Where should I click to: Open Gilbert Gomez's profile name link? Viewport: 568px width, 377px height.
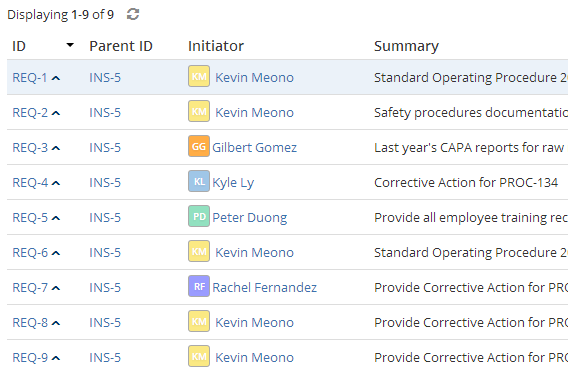(254, 147)
